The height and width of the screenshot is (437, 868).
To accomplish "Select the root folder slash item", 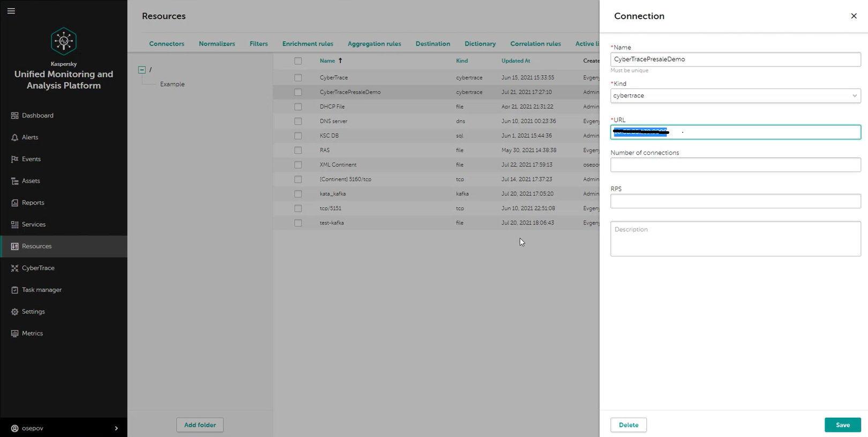I will 151,70.
